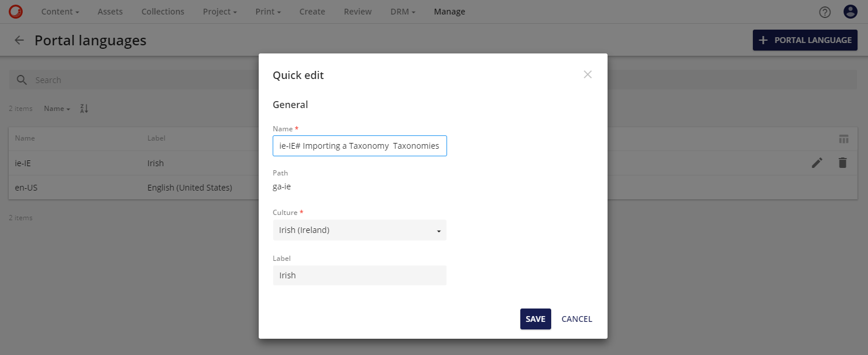Viewport: 868px width, 355px height.
Task: Open the user profile avatar icon
Action: coord(850,12)
